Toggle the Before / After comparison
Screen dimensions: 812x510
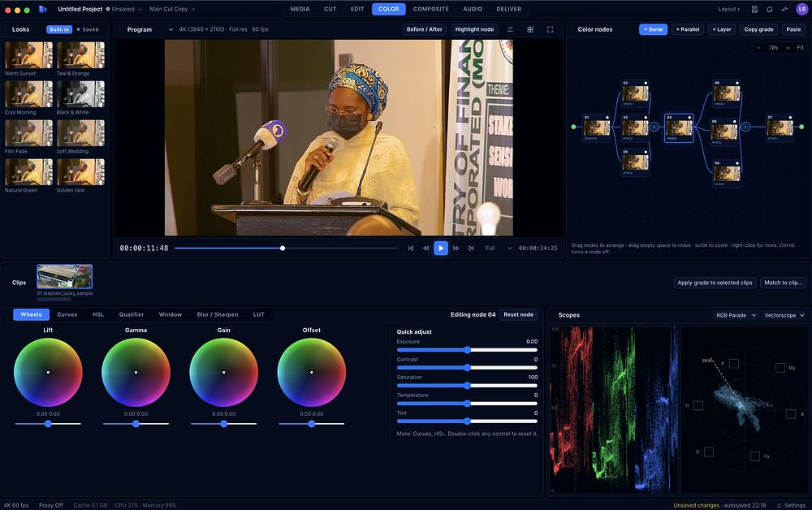[425, 29]
